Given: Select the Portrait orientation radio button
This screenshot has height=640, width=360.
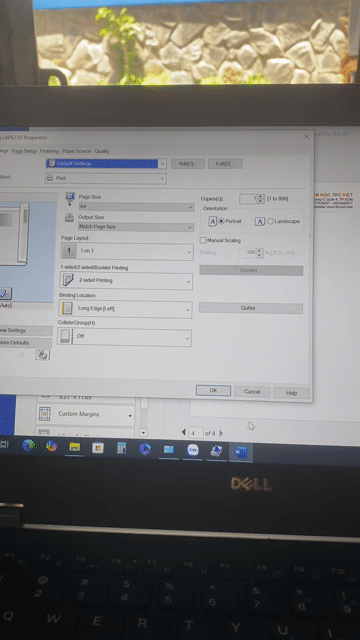Looking at the screenshot, I should pyautogui.click(x=221, y=221).
